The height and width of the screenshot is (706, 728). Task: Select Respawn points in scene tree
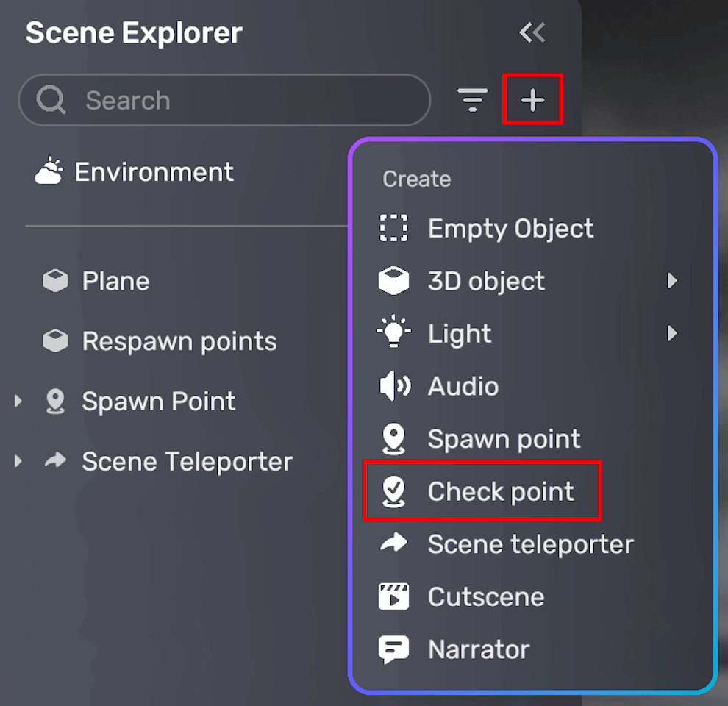pos(179,341)
